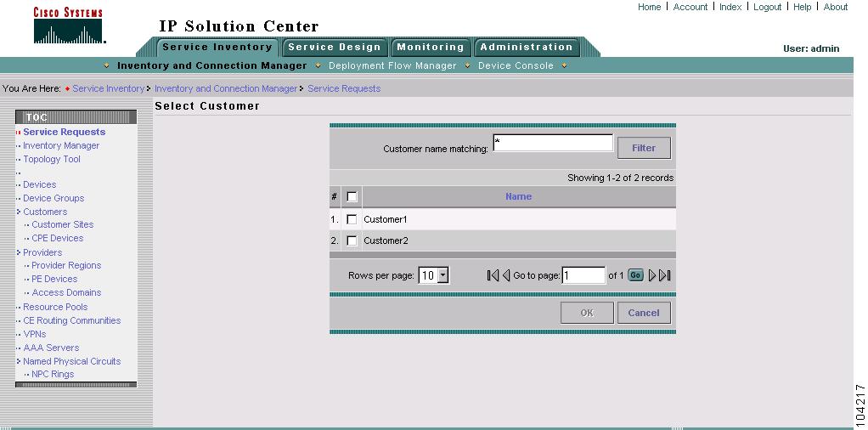The width and height of the screenshot is (868, 430).
Task: Open Device Groups in the TOC
Action: (x=54, y=198)
